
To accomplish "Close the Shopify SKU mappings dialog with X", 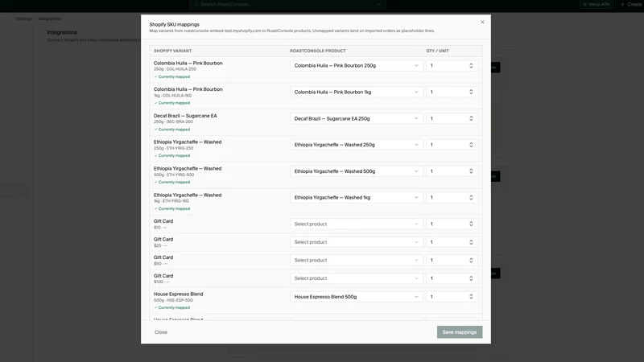I will pos(482,23).
